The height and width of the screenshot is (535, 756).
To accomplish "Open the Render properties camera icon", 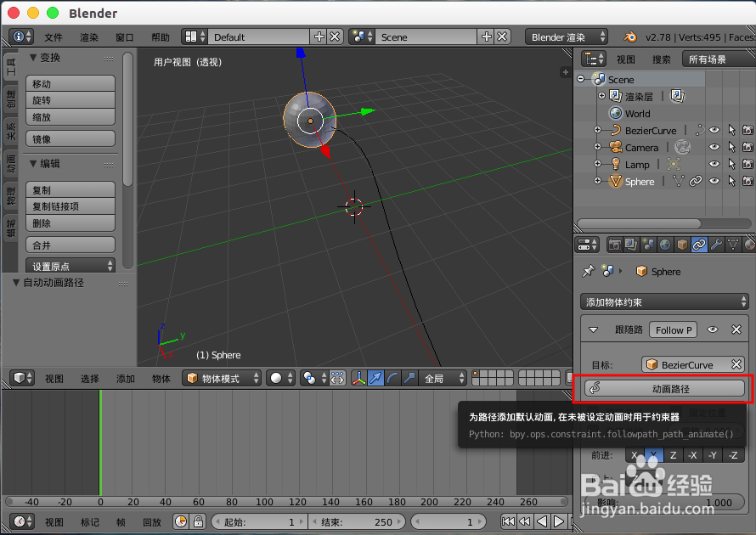I will (615, 245).
